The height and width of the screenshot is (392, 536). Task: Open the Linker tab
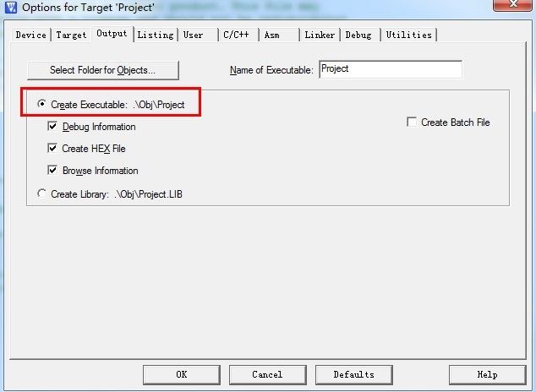click(320, 35)
